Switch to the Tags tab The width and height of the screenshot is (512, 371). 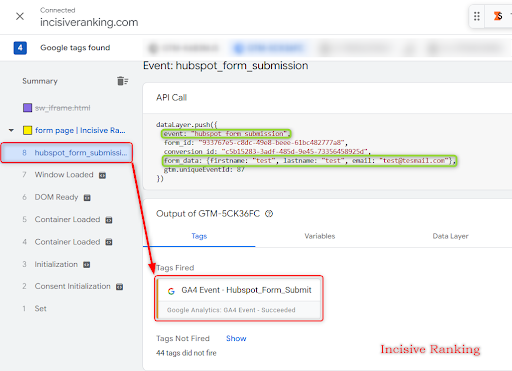tap(199, 236)
